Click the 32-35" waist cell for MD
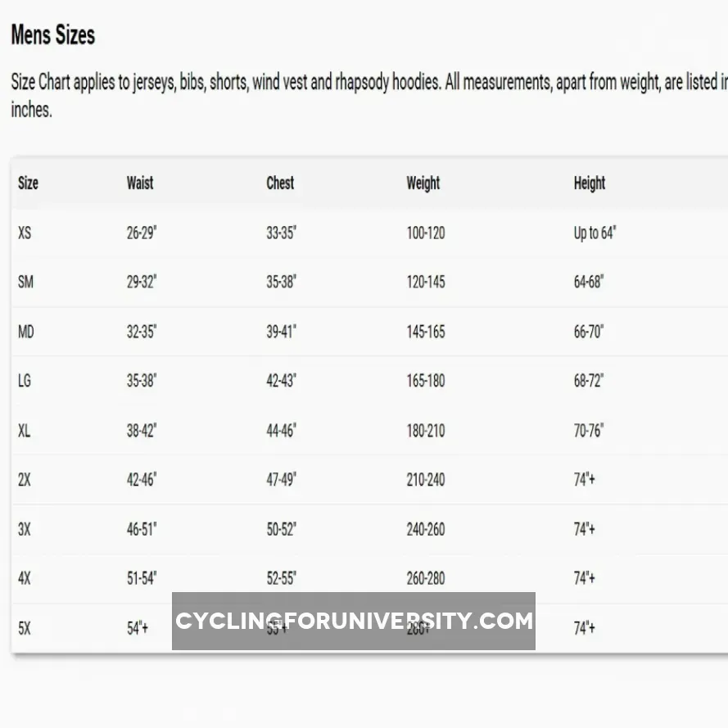 coord(141,332)
